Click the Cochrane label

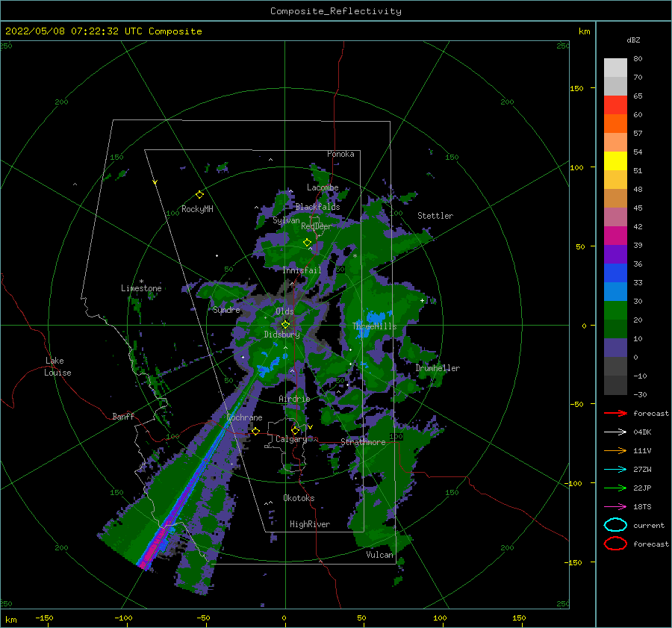[x=244, y=417]
